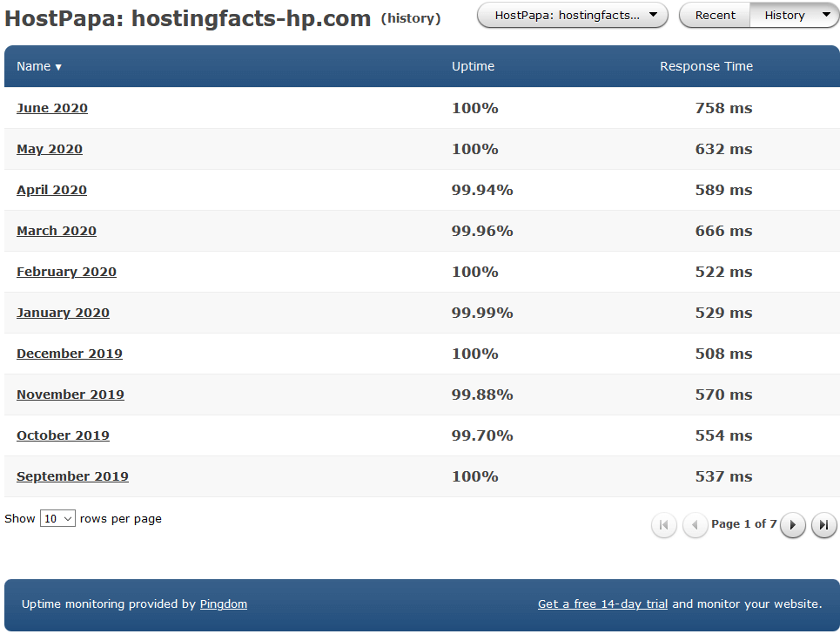Screen dimensions: 840x634
Task: Go to the next page
Action: tap(793, 524)
